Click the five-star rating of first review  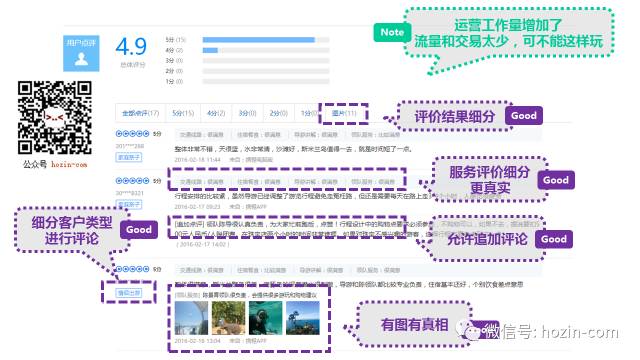point(132,133)
